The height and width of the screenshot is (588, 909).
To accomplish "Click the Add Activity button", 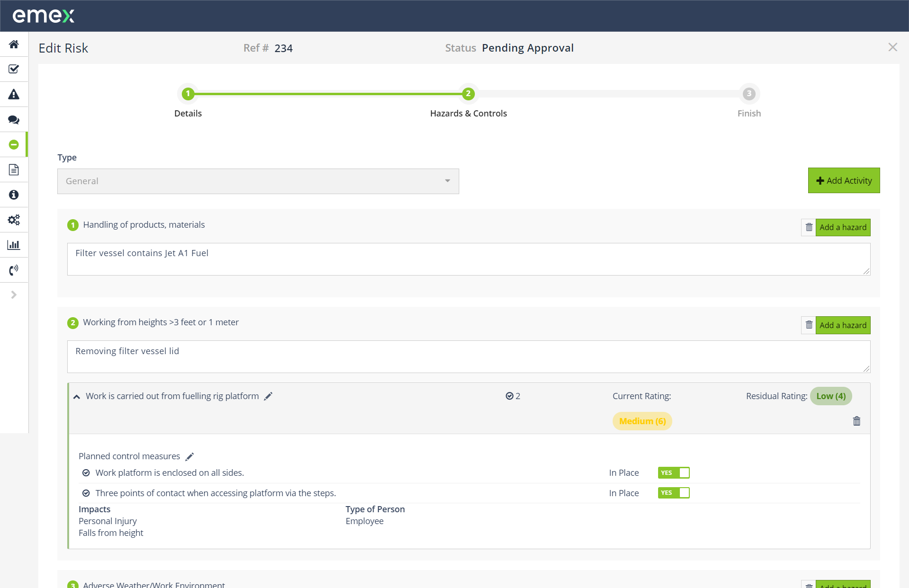I will 844,180.
